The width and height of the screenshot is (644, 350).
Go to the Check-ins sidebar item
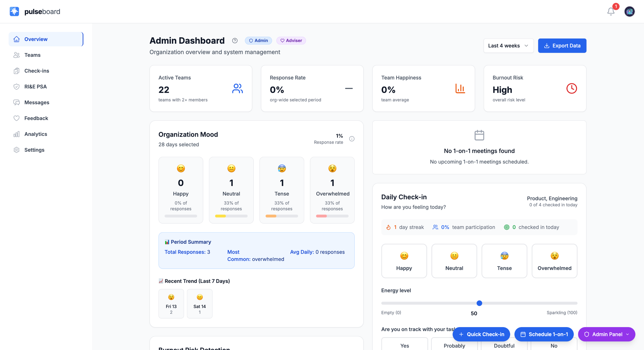37,71
